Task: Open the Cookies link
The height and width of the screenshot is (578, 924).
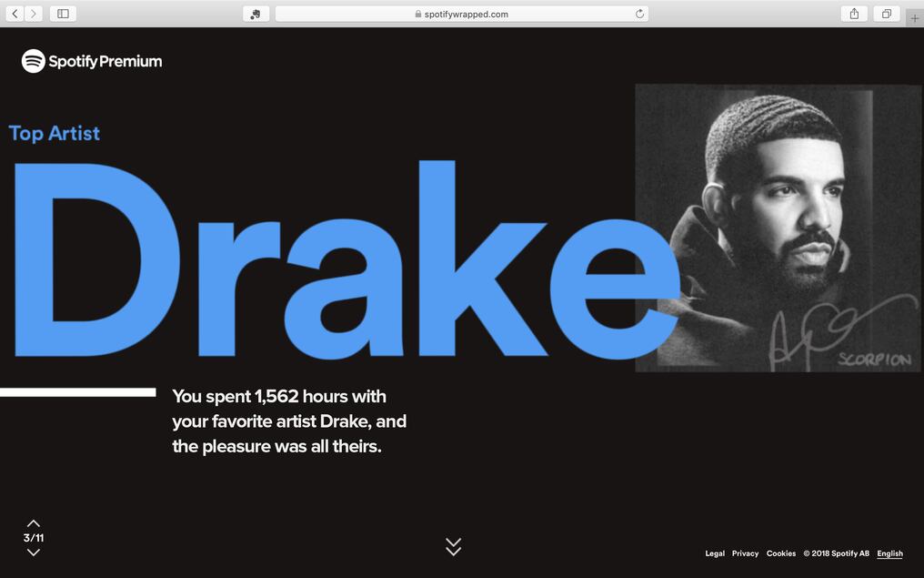Action: point(781,553)
